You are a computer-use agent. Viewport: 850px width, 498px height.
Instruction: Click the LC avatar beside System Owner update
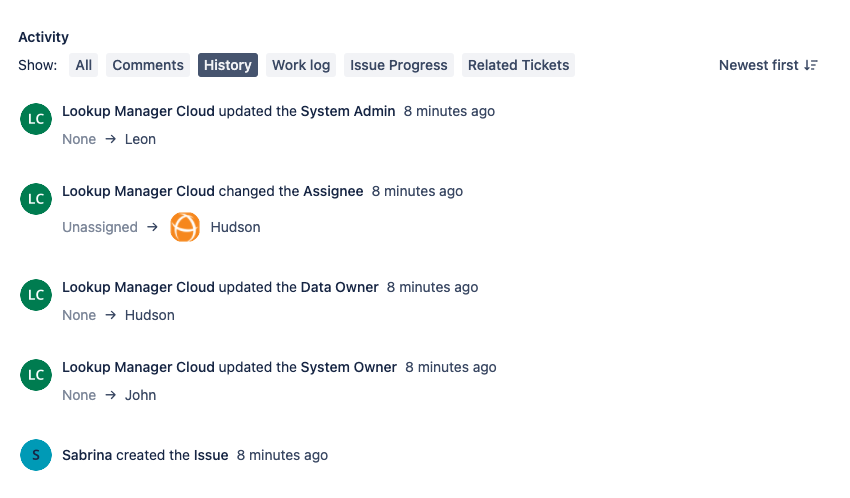coord(36,375)
